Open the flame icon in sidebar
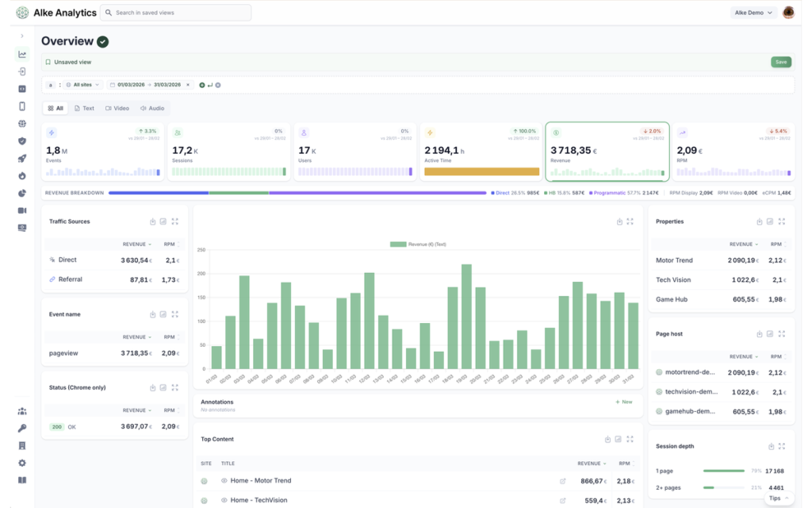 pyautogui.click(x=22, y=175)
